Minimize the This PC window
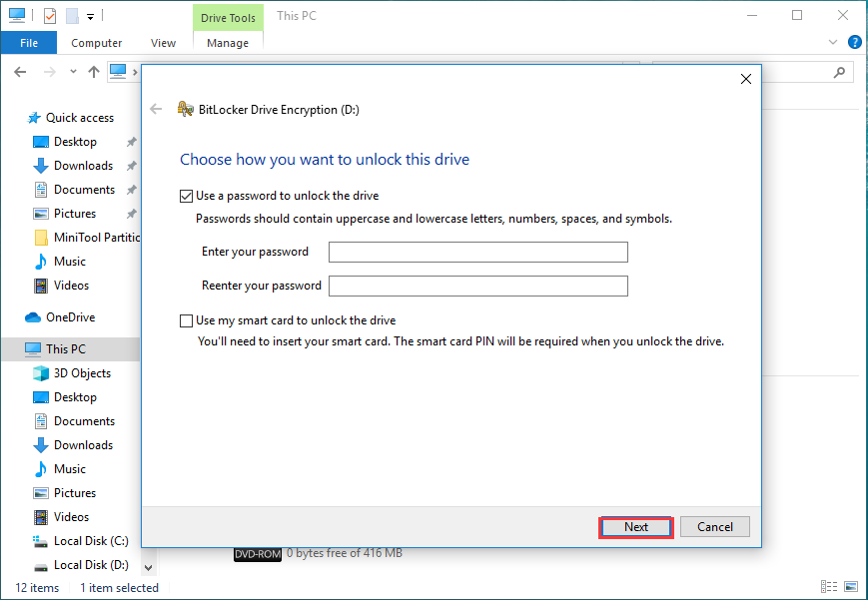 click(751, 16)
